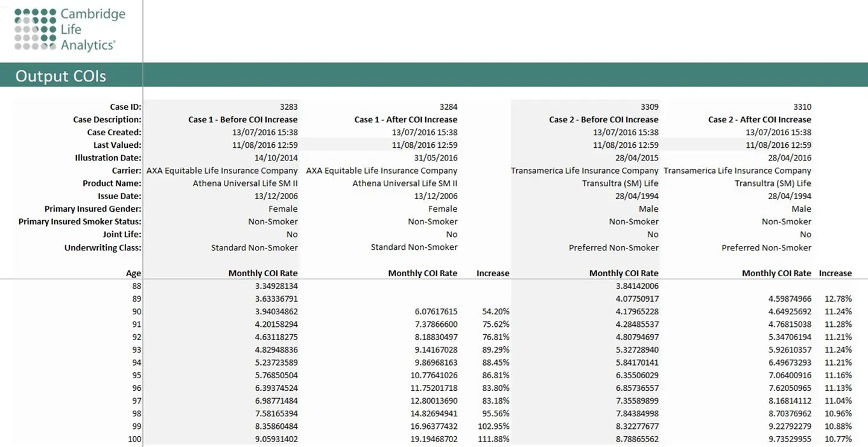Select COI rate 3.84142006
This screenshot has height=447, width=868.
[x=637, y=286]
